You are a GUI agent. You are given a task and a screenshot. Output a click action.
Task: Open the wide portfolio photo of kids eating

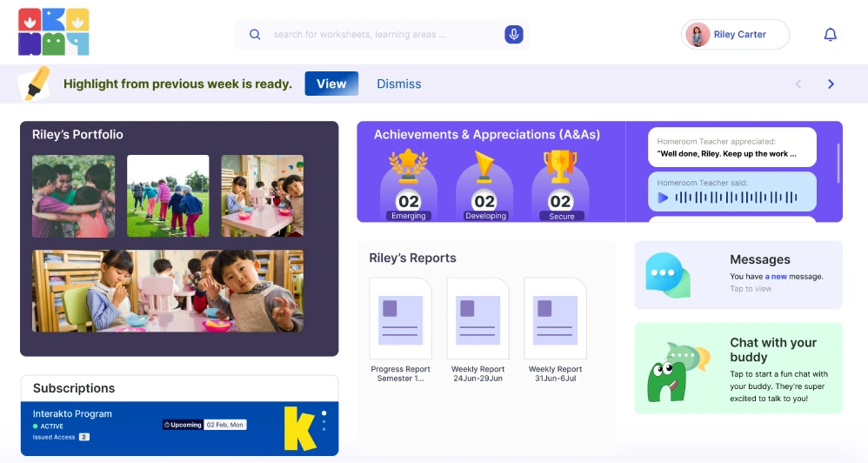168,291
